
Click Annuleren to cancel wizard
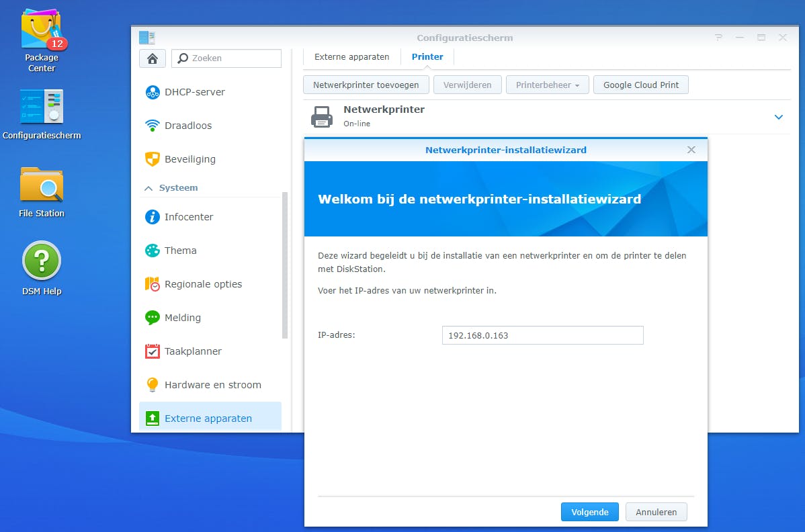[x=656, y=512]
